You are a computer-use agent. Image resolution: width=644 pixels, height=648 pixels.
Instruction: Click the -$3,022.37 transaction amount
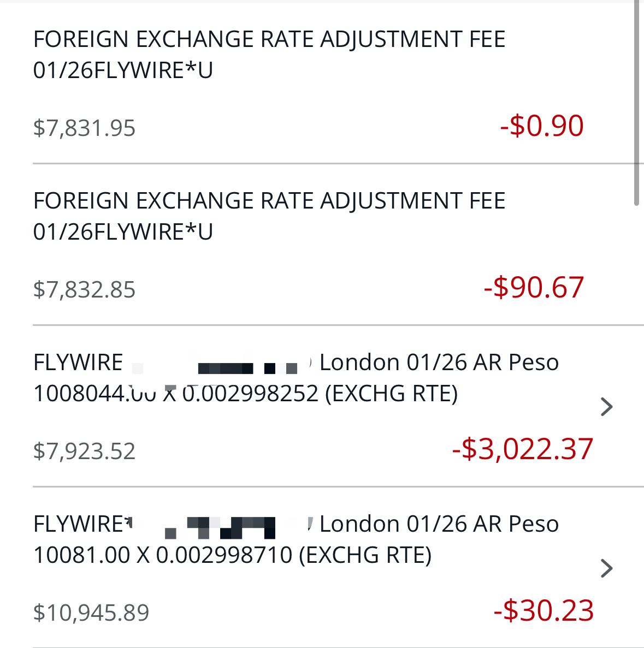click(522, 449)
